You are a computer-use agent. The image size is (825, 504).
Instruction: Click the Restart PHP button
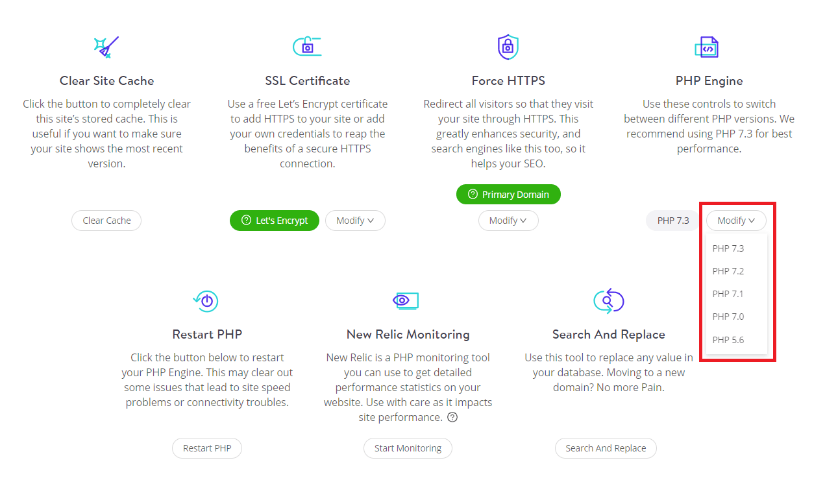[x=206, y=448]
